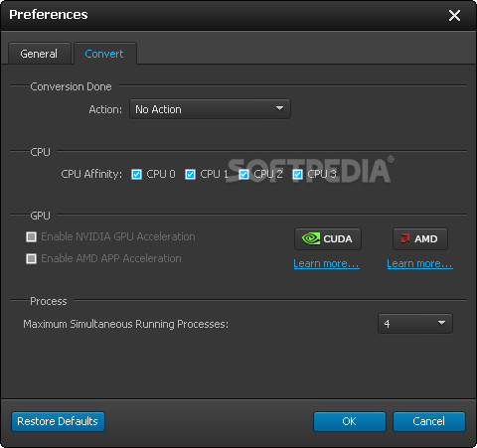Select the Convert tab
This screenshot has width=477, height=448.
[104, 54]
